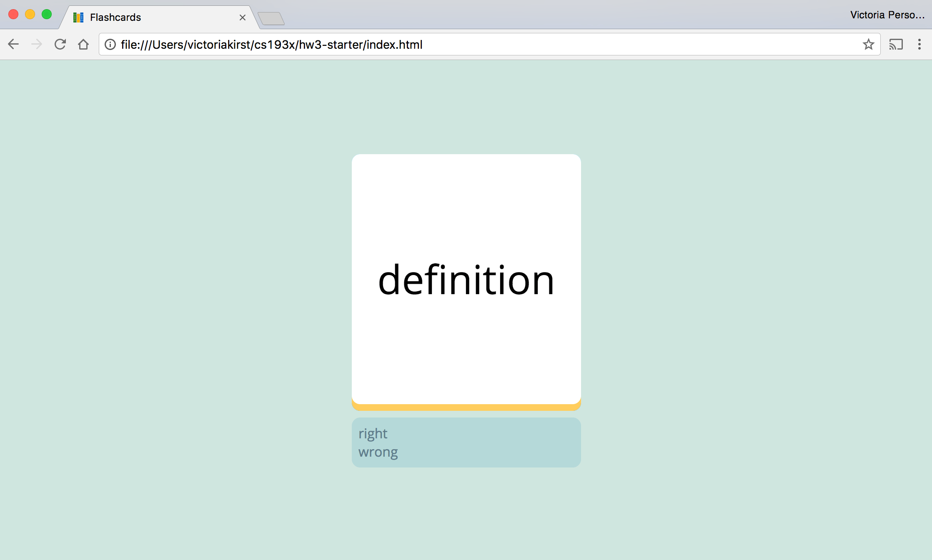Close the Flashcards tab
Image resolution: width=932 pixels, height=560 pixels.
pos(243,17)
